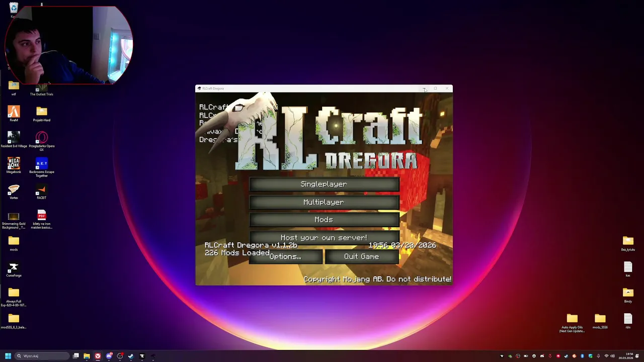Select the rblx file on desktop
Image resolution: width=644 pixels, height=362 pixels.
[x=628, y=321]
